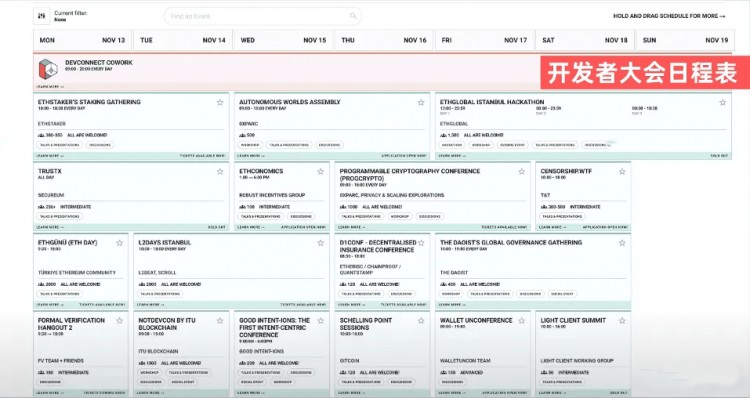Open the filter settings icon
The image size is (750, 398).
click(42, 16)
